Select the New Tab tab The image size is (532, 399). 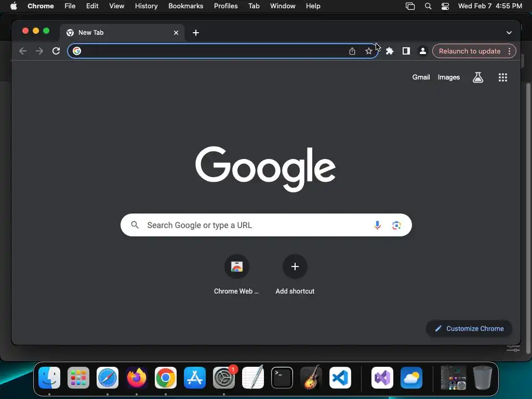point(123,33)
